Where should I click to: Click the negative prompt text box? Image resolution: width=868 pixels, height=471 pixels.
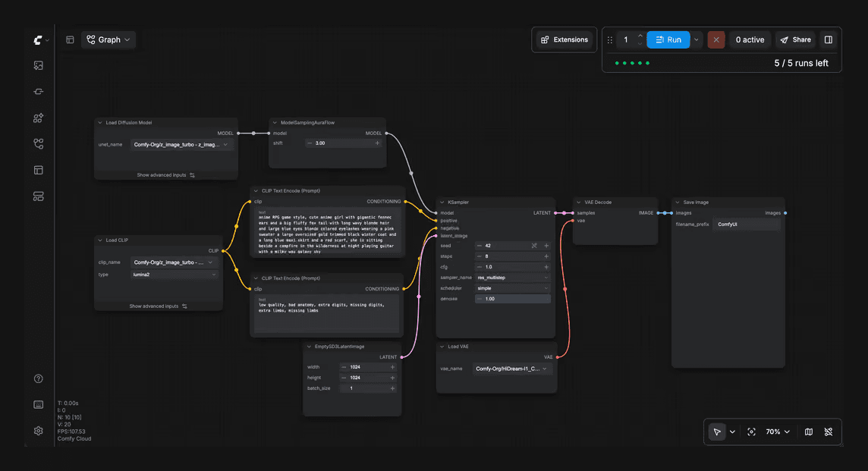click(x=326, y=314)
